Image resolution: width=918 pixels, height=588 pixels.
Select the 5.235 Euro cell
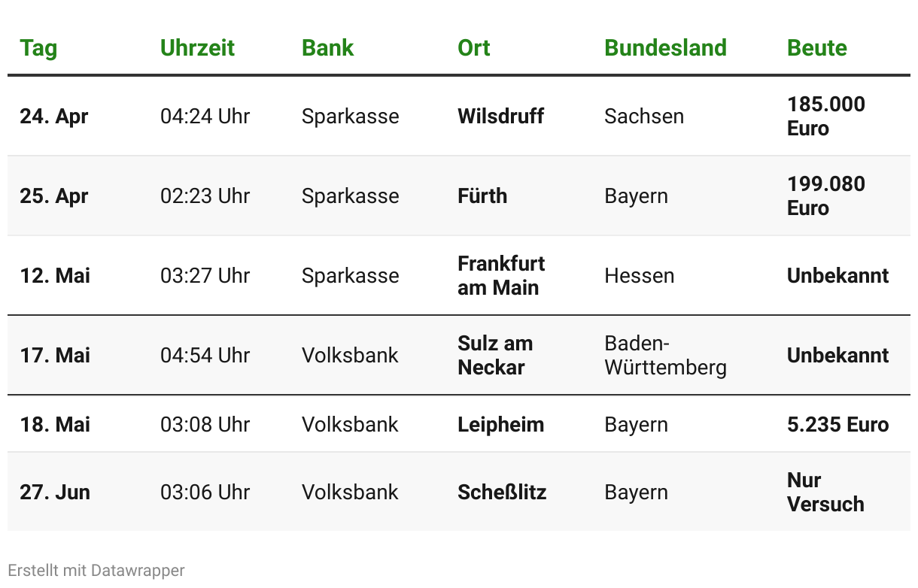837,425
